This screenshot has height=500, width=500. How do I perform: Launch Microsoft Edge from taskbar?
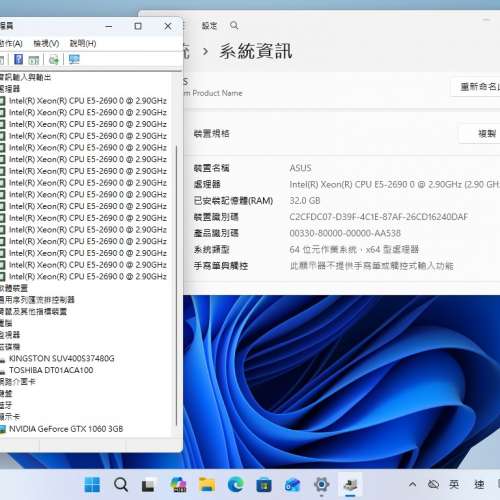[x=236, y=485]
